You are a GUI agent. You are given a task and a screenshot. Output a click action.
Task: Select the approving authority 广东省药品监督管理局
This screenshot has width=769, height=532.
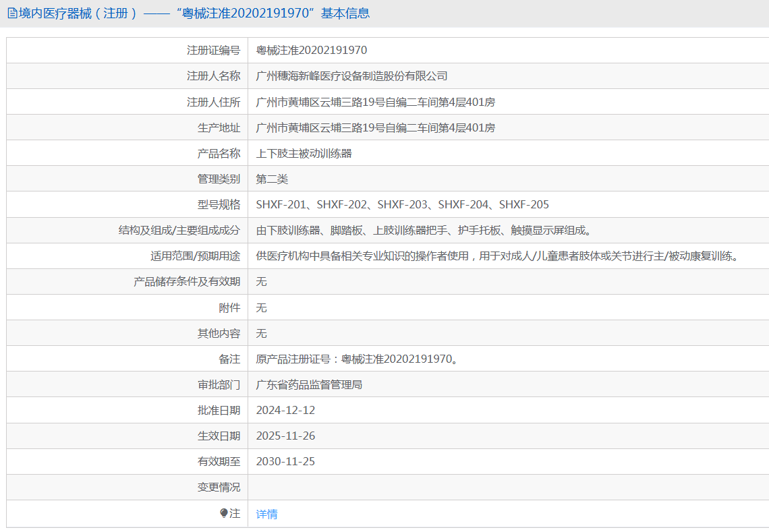309,384
